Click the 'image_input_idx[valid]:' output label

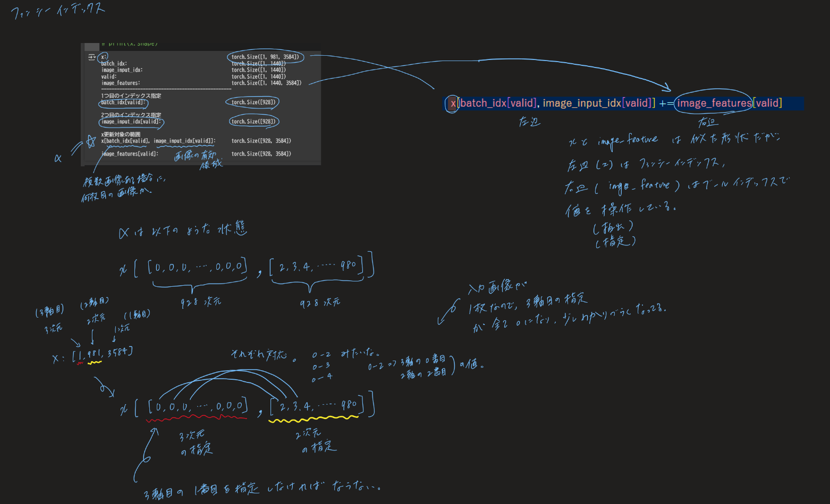pyautogui.click(x=131, y=122)
